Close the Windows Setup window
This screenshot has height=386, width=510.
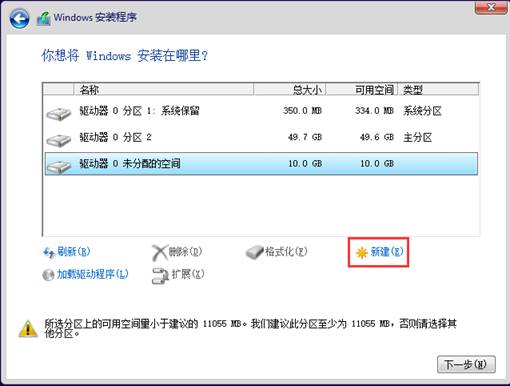(x=491, y=7)
